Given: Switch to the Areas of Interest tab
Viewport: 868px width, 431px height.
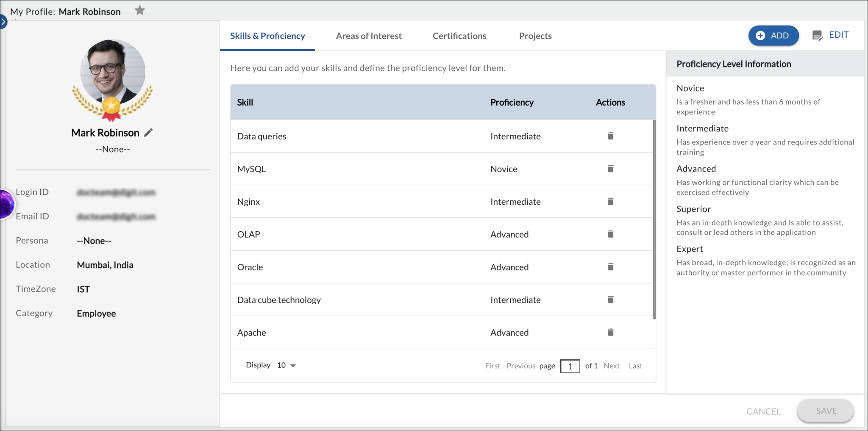Looking at the screenshot, I should point(369,36).
